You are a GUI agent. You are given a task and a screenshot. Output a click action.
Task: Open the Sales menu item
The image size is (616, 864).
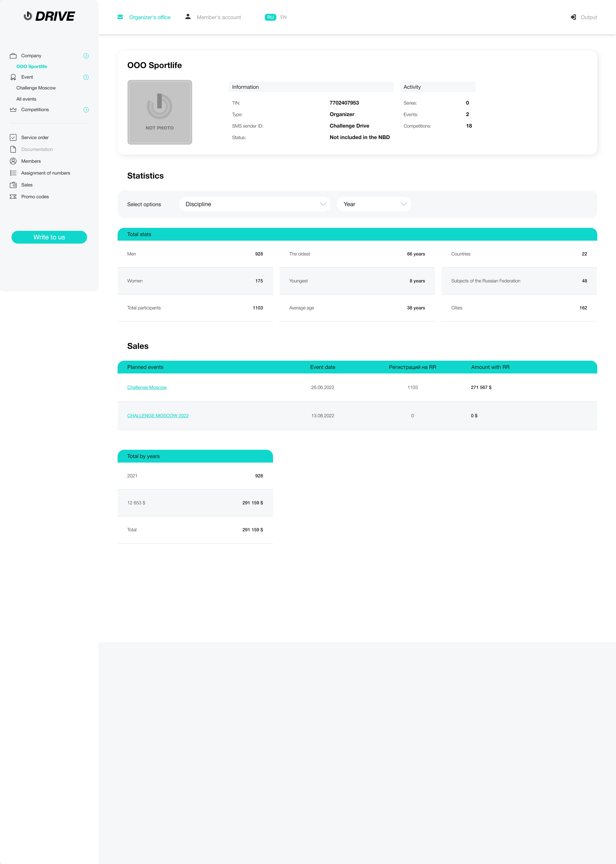pos(27,185)
